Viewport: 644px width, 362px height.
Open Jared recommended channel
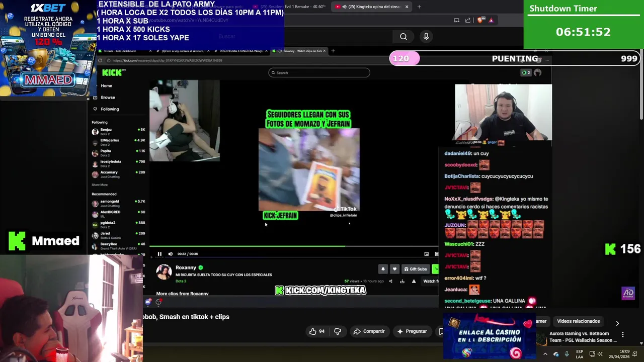tap(118, 235)
